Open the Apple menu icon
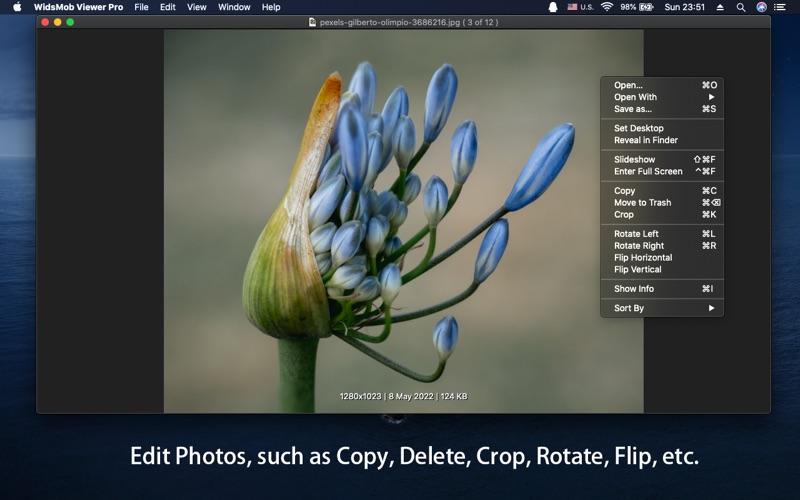Image resolution: width=800 pixels, height=500 pixels. (x=17, y=7)
